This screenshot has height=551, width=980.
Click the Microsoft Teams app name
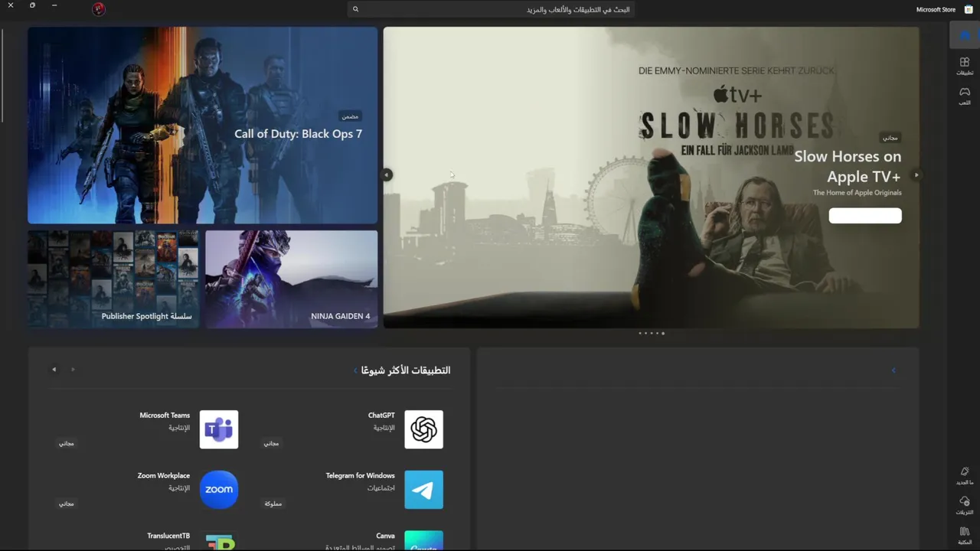tap(165, 416)
